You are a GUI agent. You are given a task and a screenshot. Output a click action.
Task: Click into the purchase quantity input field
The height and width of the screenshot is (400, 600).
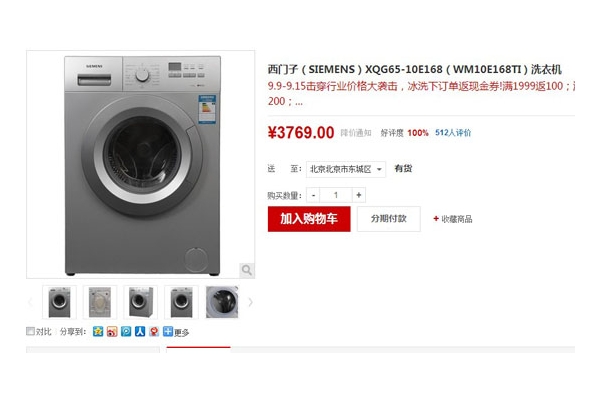(x=336, y=195)
